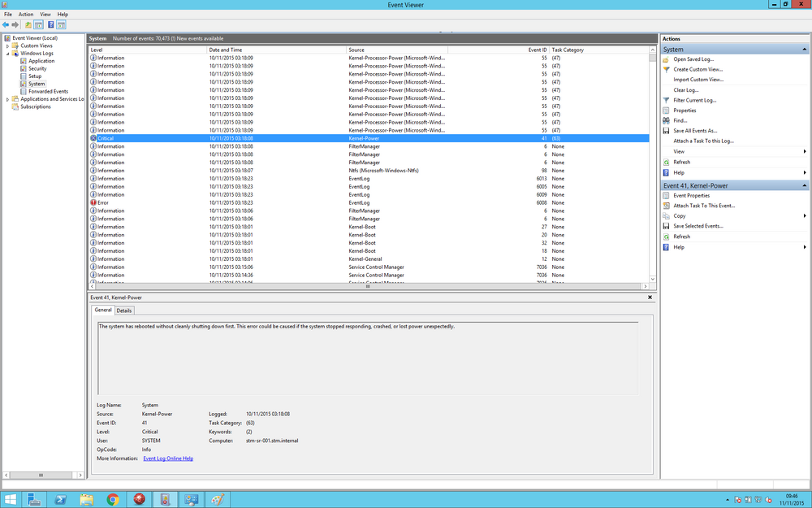812x508 pixels.
Task: Click the event list horizontal scrollbar
Action: pyautogui.click(x=369, y=286)
